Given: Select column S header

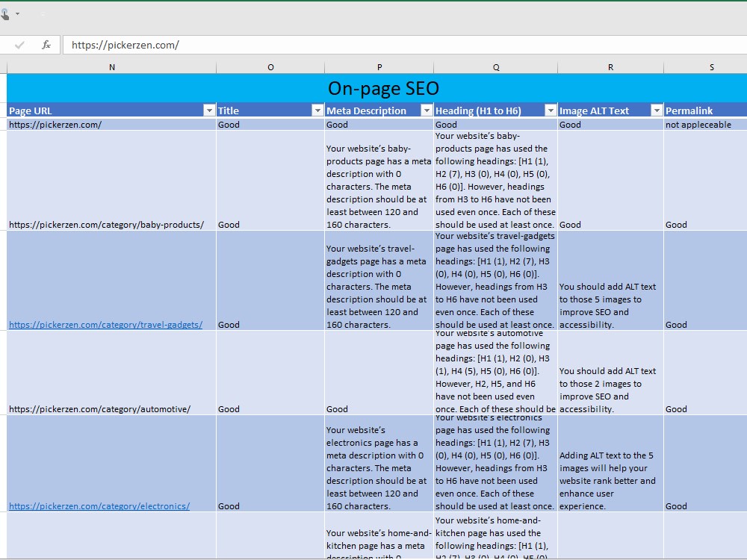Looking at the screenshot, I should point(706,67).
